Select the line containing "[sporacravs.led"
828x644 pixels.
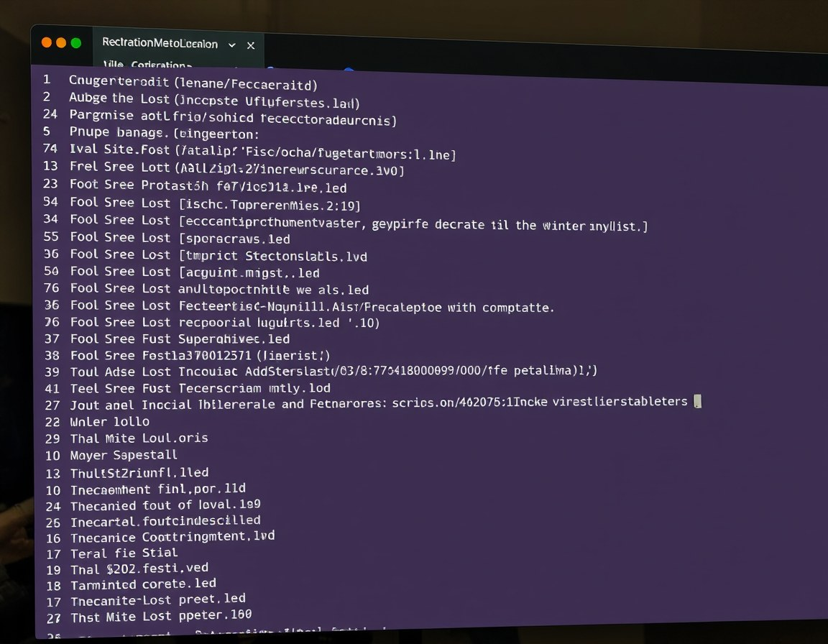[x=180, y=238]
